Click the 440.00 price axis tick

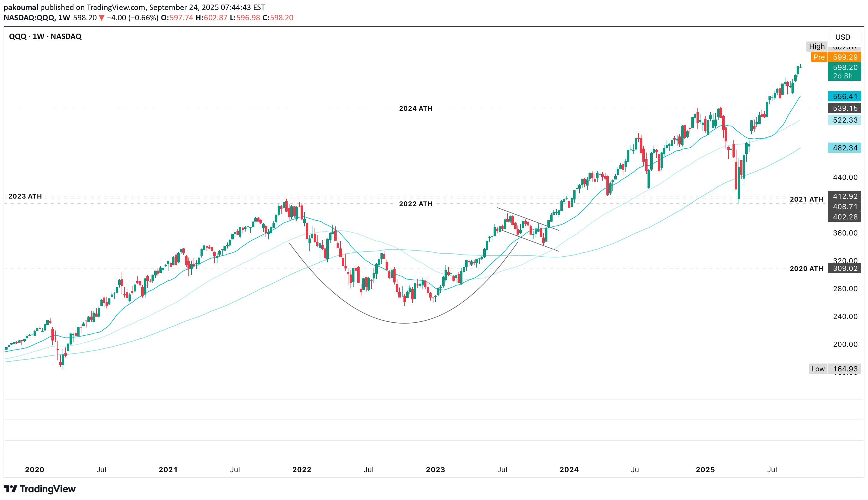tap(845, 178)
